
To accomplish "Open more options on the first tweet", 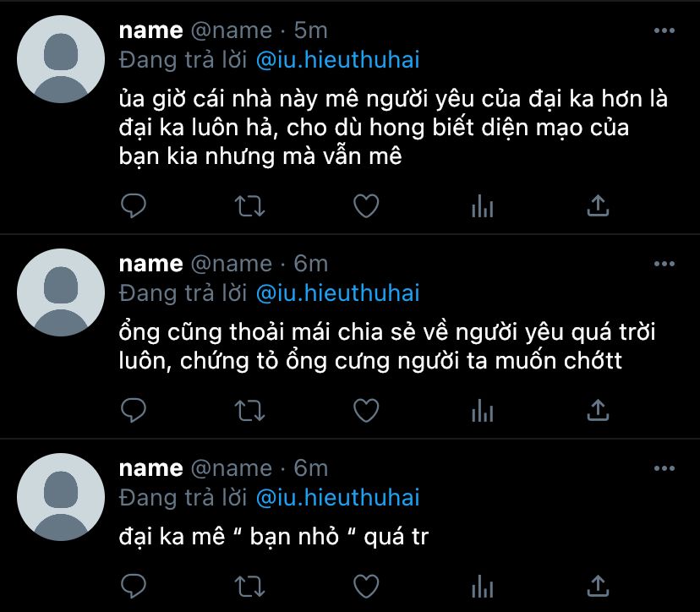I will (x=664, y=30).
